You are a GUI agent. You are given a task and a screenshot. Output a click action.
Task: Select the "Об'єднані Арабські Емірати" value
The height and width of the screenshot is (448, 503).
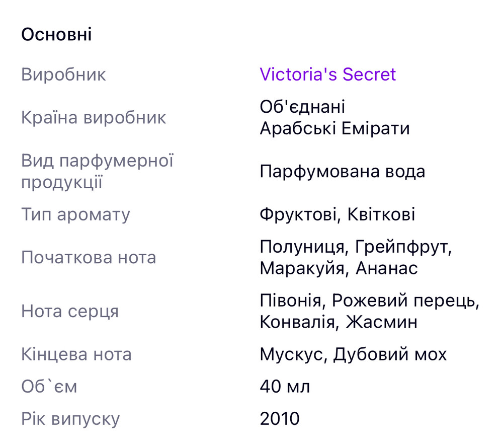(x=334, y=118)
